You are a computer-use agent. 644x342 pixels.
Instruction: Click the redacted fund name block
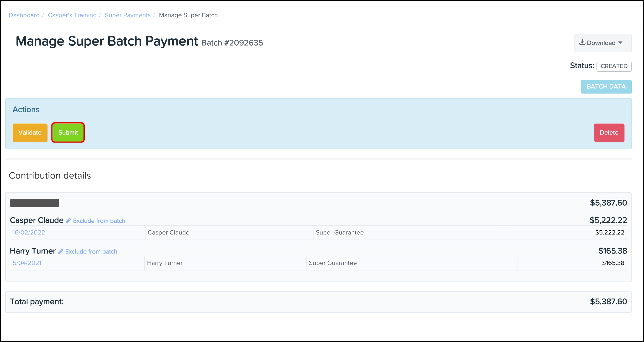click(34, 203)
